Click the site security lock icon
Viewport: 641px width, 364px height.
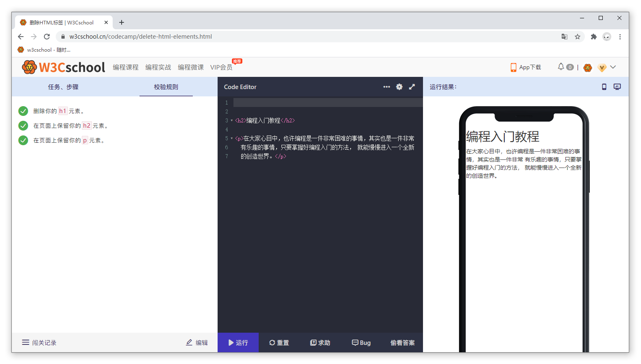[x=63, y=37]
